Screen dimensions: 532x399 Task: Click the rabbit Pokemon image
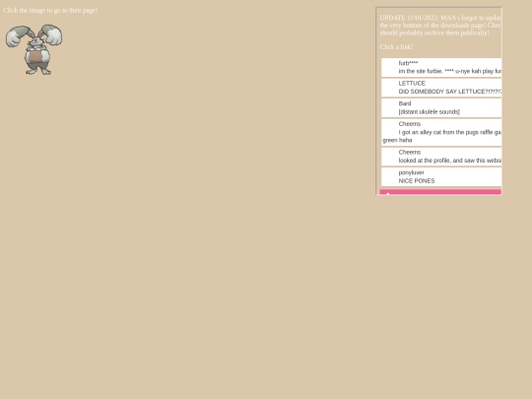point(33,49)
